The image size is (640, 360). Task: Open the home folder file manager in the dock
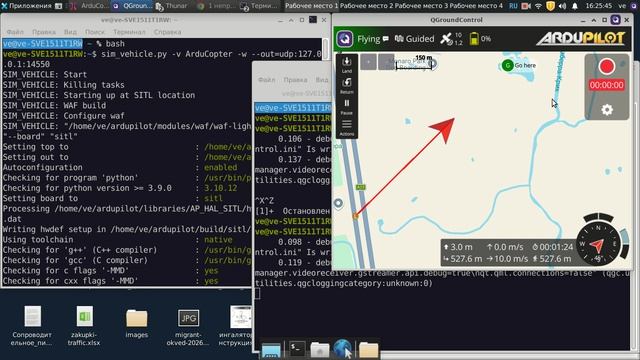320,350
